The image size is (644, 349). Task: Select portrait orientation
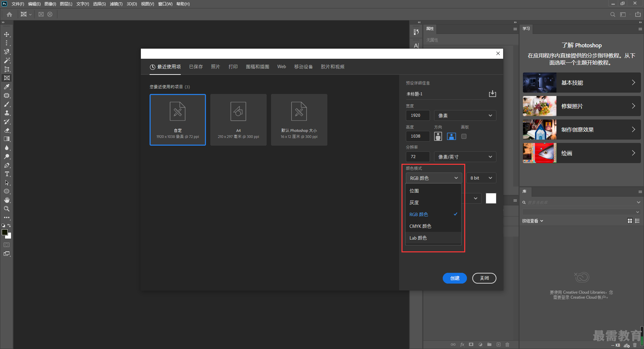tap(438, 136)
